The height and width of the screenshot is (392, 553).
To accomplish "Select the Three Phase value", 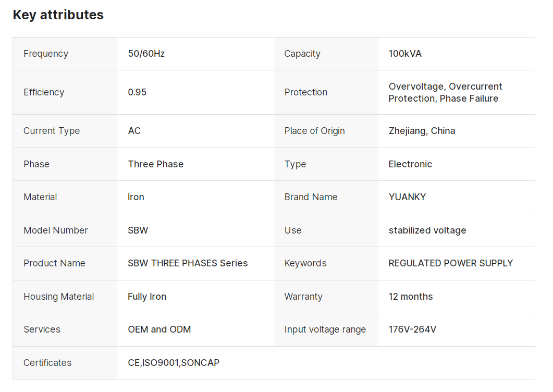I will [x=156, y=164].
